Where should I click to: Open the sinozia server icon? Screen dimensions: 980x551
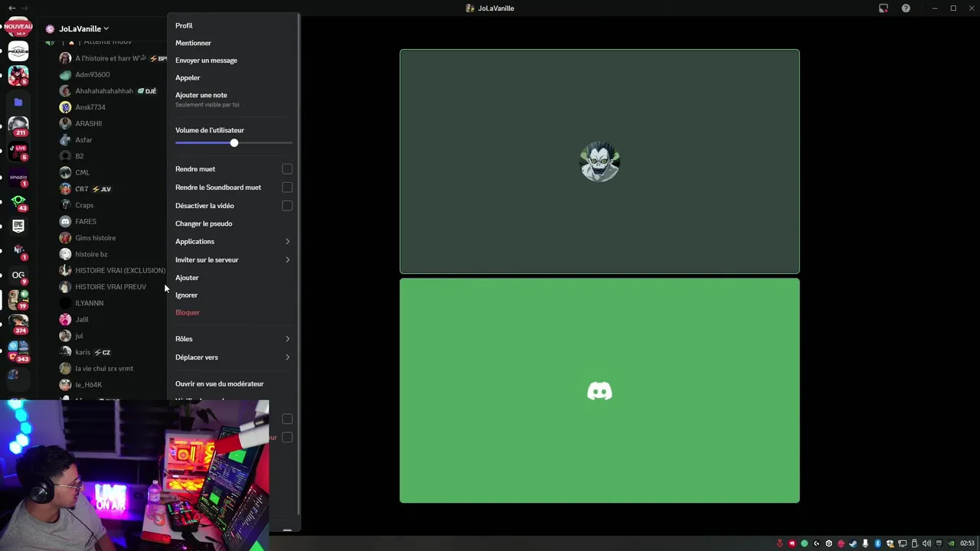pos(18,178)
